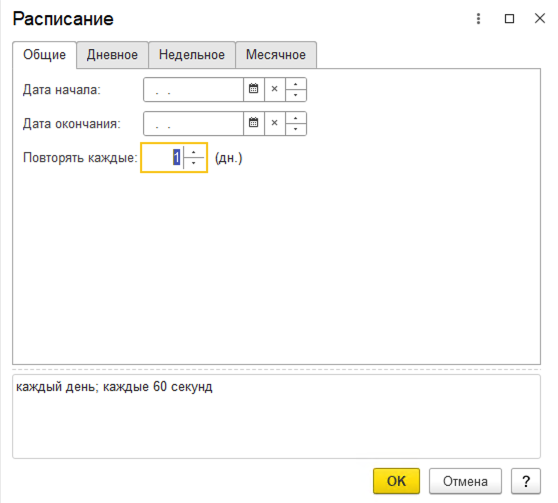Switch to the Дневное tab
Viewport: 558px width, 503px height.
click(x=112, y=55)
